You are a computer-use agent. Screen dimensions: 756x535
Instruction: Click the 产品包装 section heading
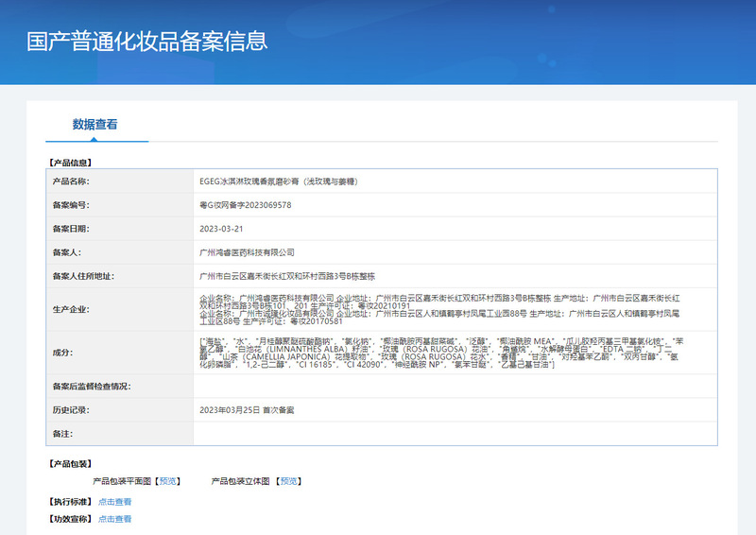70,464
